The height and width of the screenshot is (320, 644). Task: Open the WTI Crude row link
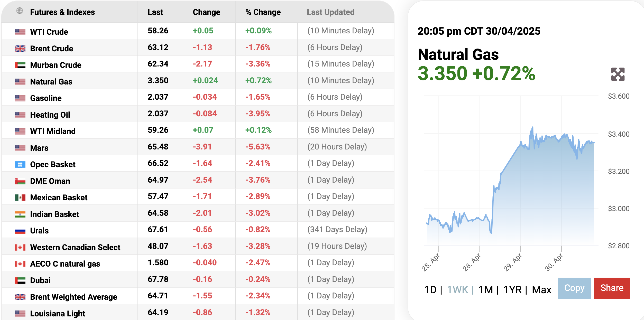click(49, 32)
